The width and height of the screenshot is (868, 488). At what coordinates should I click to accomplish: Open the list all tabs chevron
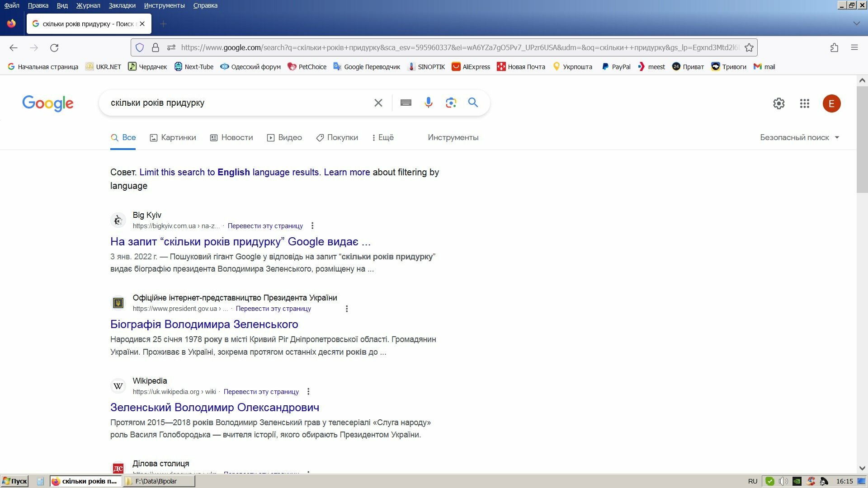coord(856,23)
